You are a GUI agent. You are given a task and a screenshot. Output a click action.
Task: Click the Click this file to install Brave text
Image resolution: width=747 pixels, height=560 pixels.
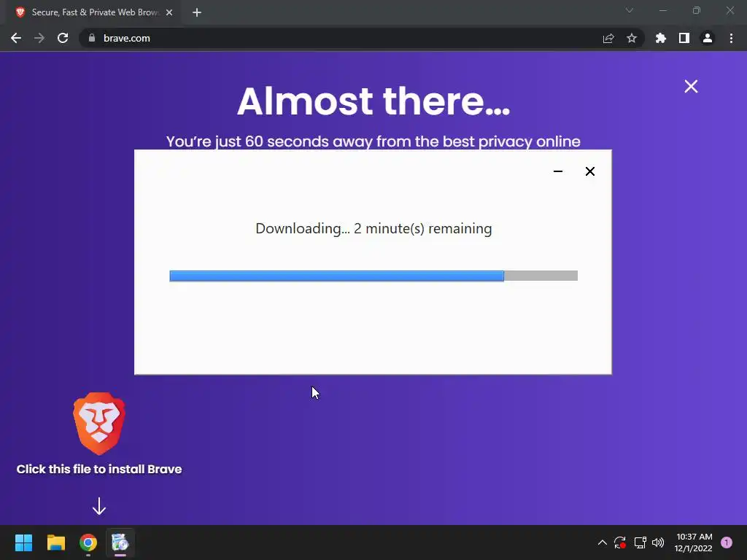(99, 469)
